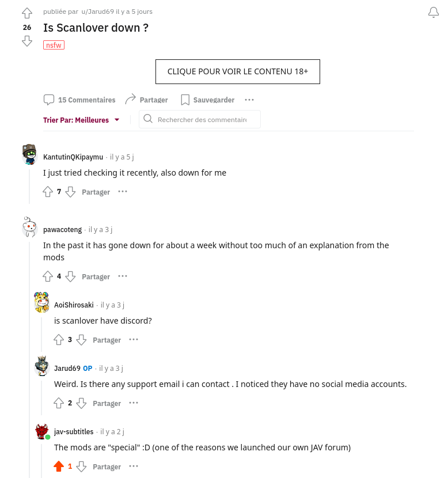
Task: Open KantutinQKipaymu's avatar profile
Action: [29, 154]
